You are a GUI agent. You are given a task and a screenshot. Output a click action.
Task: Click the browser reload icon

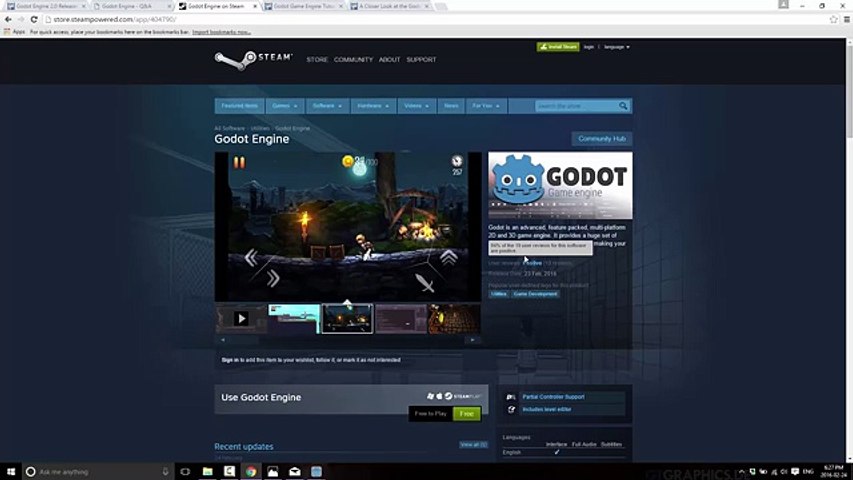(34, 19)
